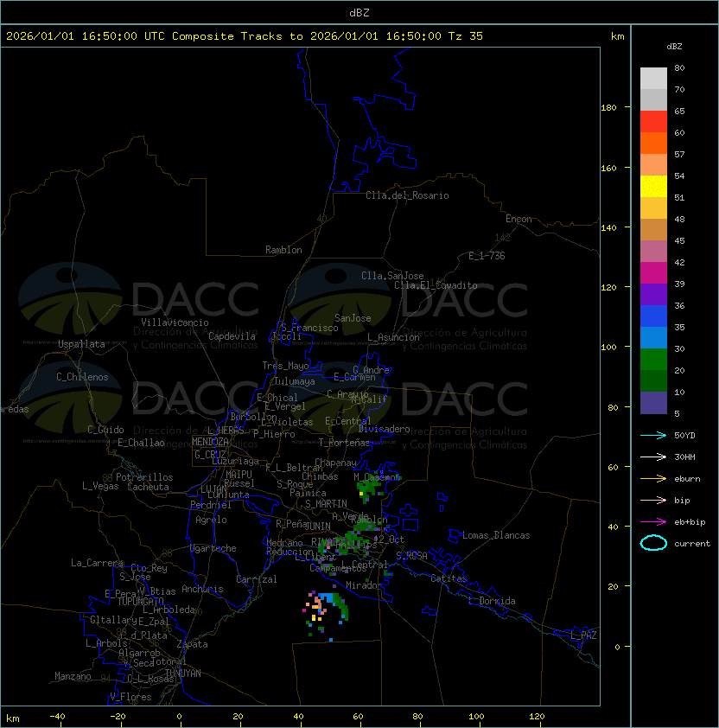Select the dark green 10–20 dBZ swatch

pyautogui.click(x=653, y=380)
